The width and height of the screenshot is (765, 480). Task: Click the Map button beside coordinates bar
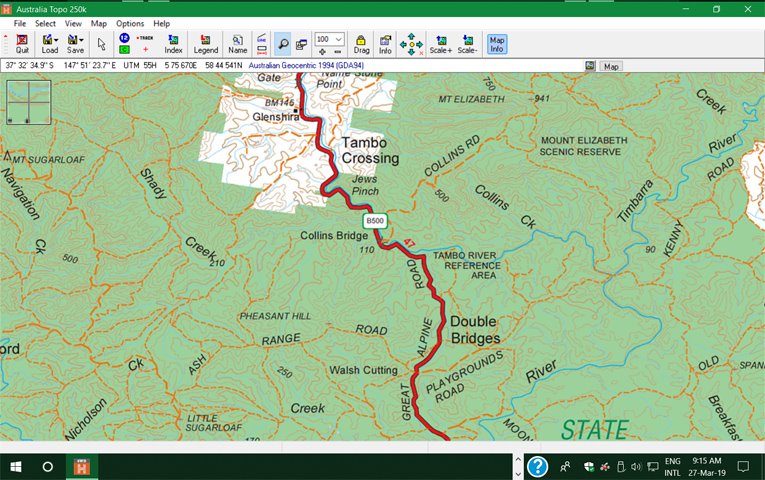pyautogui.click(x=611, y=66)
